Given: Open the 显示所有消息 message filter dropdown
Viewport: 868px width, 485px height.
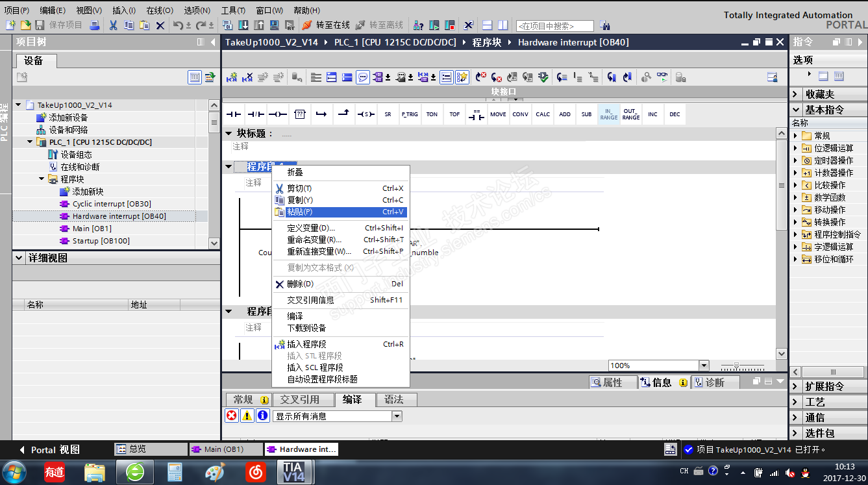Looking at the screenshot, I should pyautogui.click(x=397, y=416).
